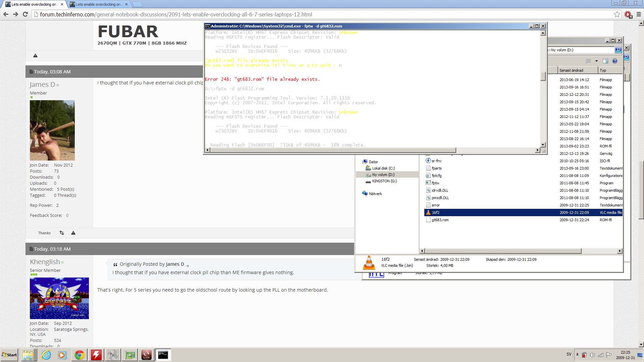Jump to the originally quoted James D post
Screen dimensions: 644x362
click(187, 265)
